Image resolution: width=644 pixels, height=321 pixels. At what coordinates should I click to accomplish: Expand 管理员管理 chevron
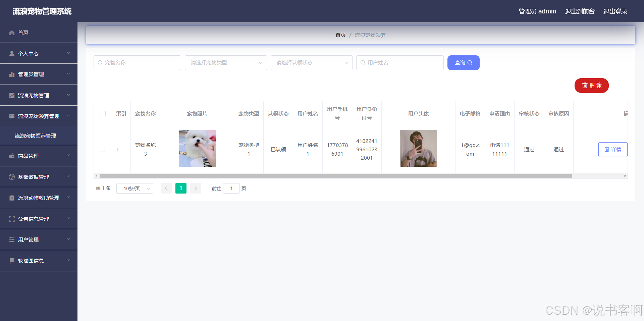[x=68, y=74]
